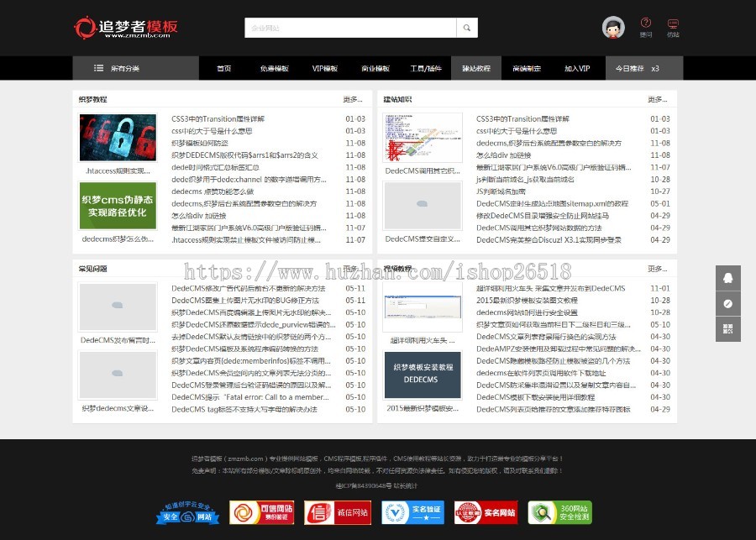The width and height of the screenshot is (756, 540).
Task: Focus the site search input field
Action: click(350, 28)
